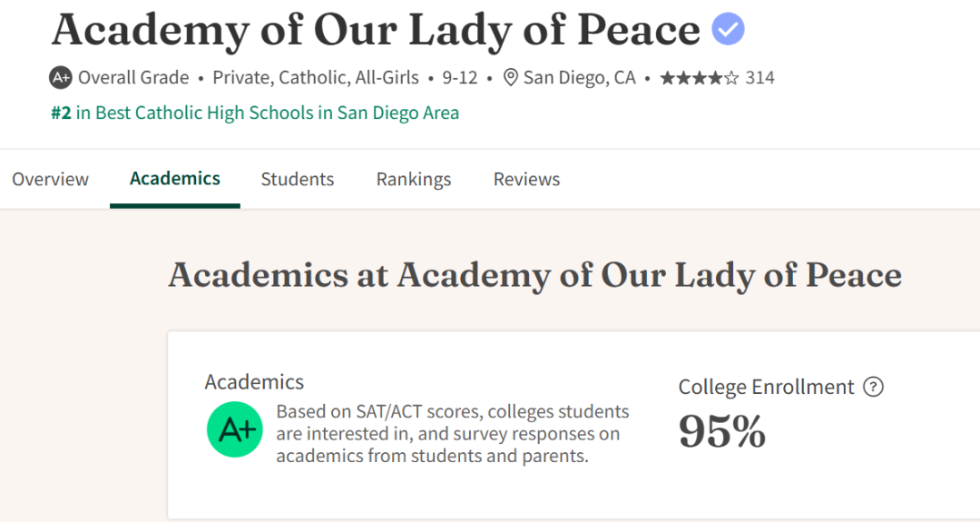Click the location pin icon

click(511, 78)
